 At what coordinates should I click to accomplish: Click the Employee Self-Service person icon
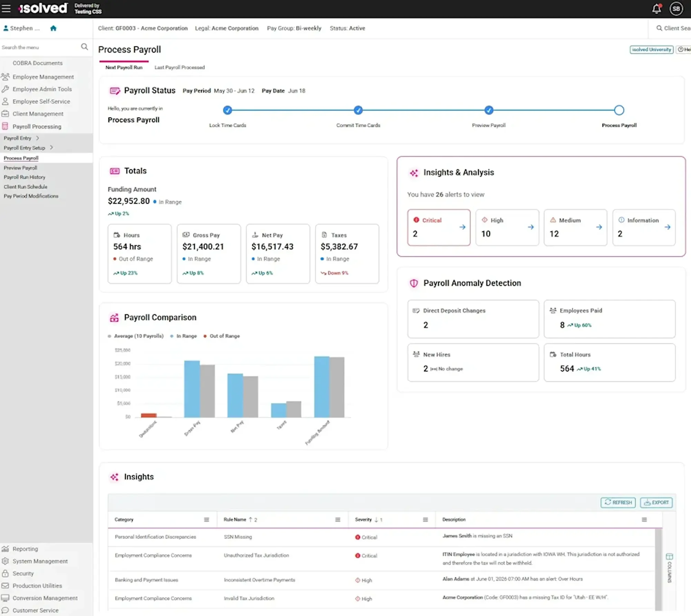coord(5,101)
